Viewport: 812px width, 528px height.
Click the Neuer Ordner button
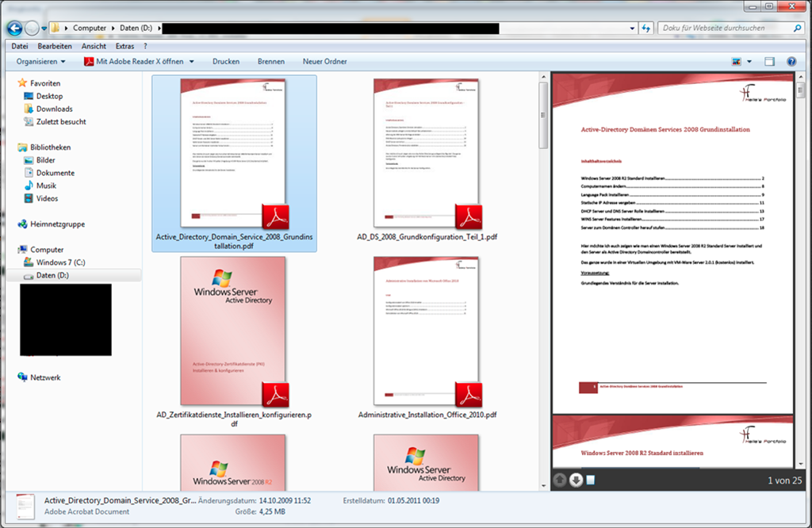coord(324,62)
